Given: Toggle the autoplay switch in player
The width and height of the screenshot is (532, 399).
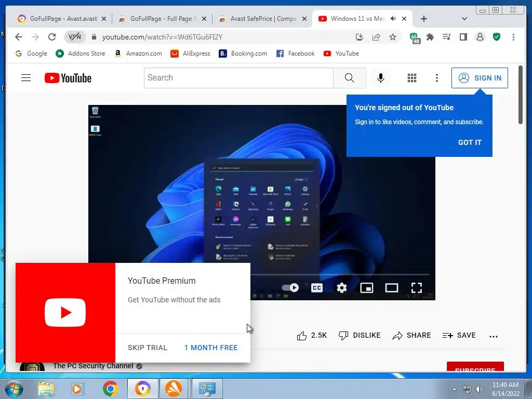Looking at the screenshot, I should point(290,288).
